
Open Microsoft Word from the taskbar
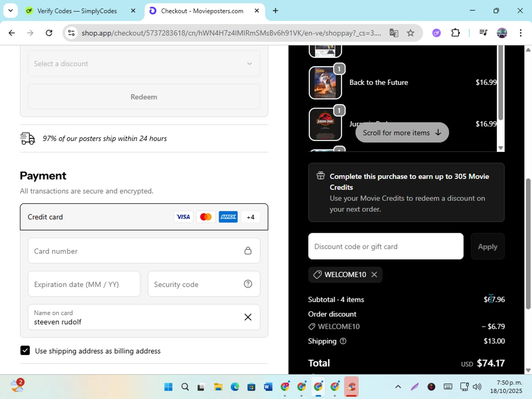268,387
